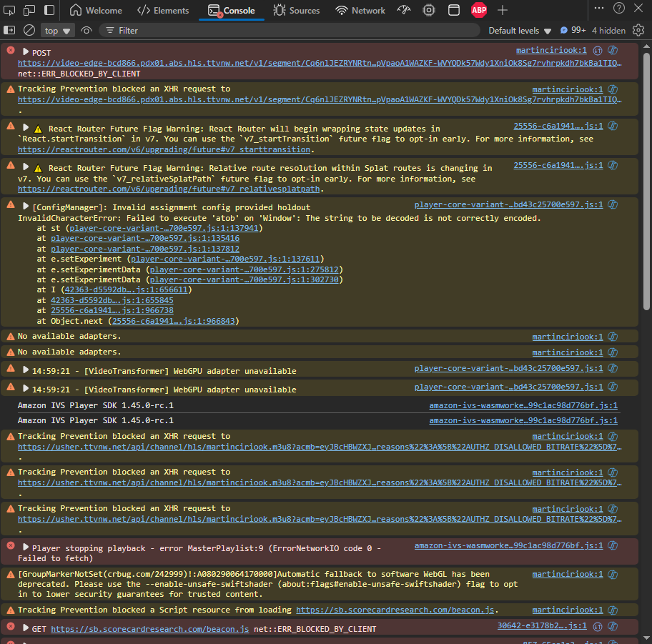This screenshot has height=644, width=652.
Task: Open the reactrouter v7_starttransition link
Action: click(x=164, y=149)
